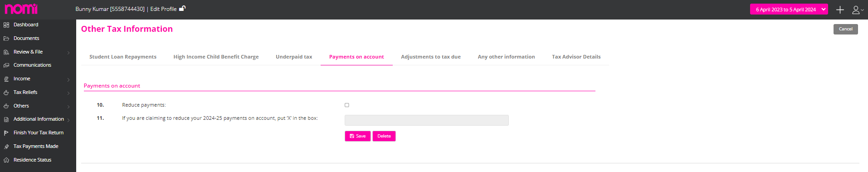
Task: Expand the Income sidebar section
Action: (38, 79)
